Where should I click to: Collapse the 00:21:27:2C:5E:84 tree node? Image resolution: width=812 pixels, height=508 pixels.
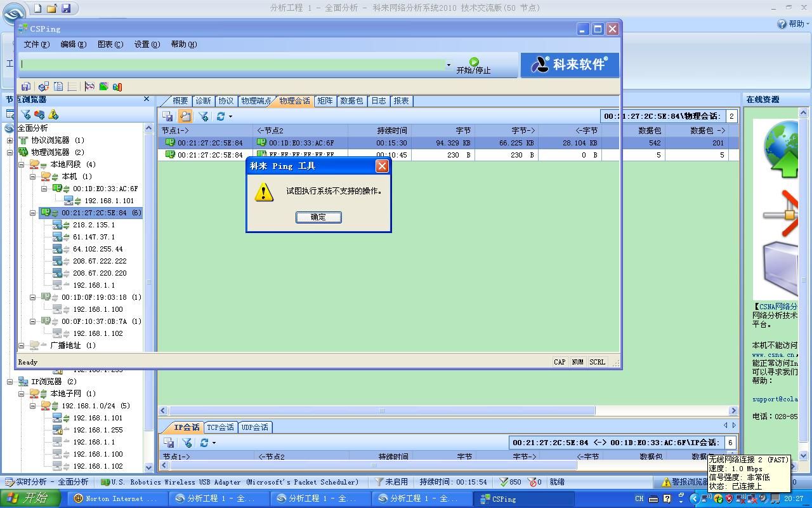point(32,213)
